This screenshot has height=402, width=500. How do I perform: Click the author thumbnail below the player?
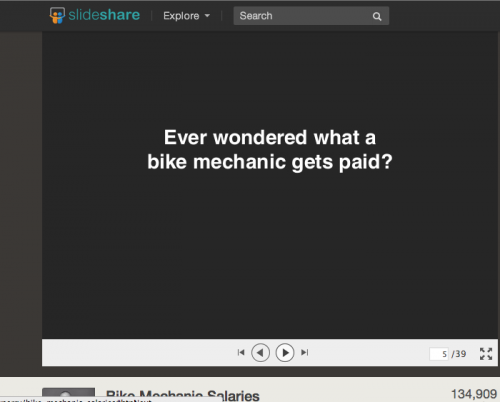pos(68,394)
